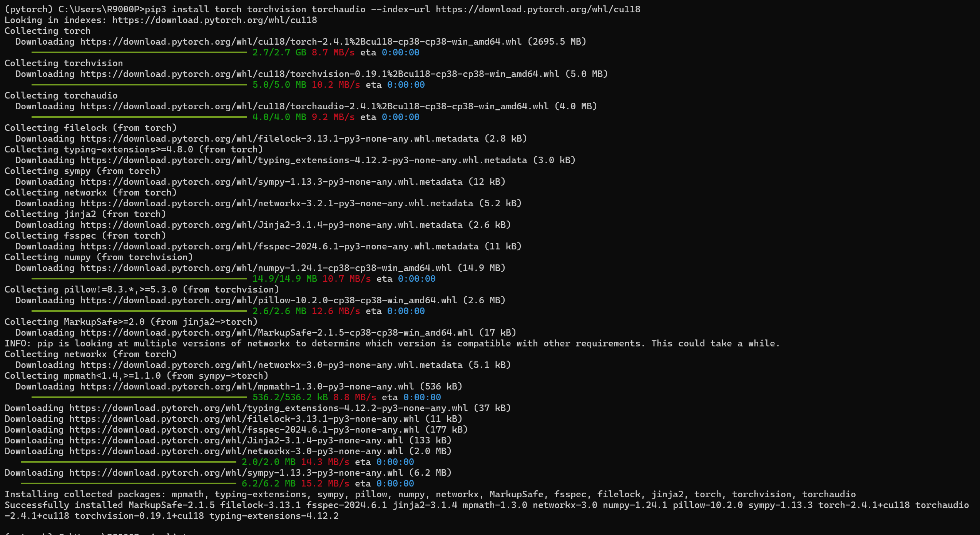Select the Successfully installed summary line
This screenshot has width=980, height=535.
pos(462,505)
